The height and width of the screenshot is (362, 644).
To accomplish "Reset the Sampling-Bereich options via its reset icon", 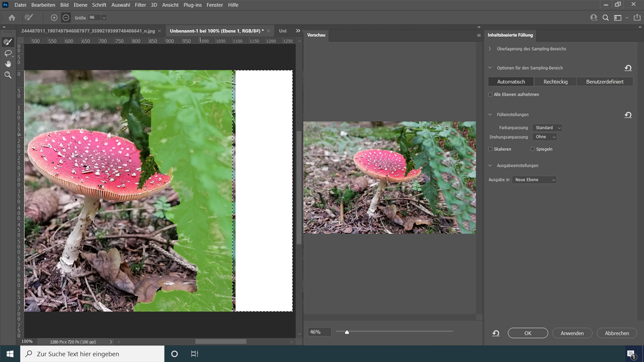I will pyautogui.click(x=628, y=68).
